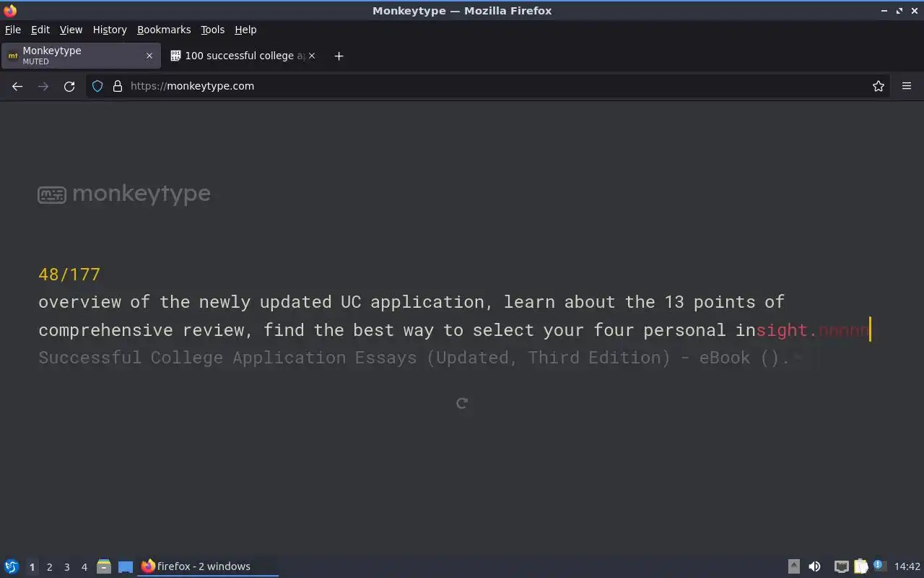This screenshot has width=924, height=578.
Task: Open the Bookmarks menu
Action: (164, 30)
